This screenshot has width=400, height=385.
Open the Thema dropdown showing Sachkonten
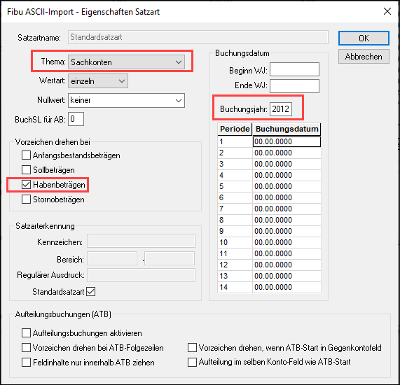coord(126,62)
